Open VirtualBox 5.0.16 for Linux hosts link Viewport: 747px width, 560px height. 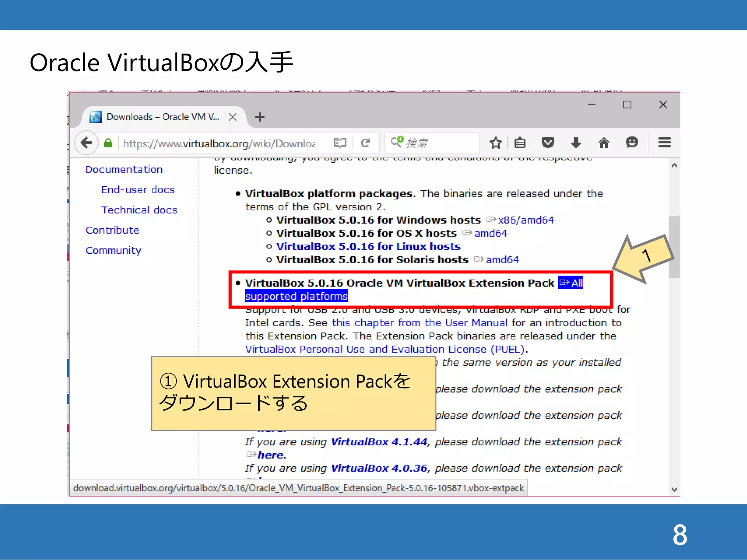coord(368,246)
